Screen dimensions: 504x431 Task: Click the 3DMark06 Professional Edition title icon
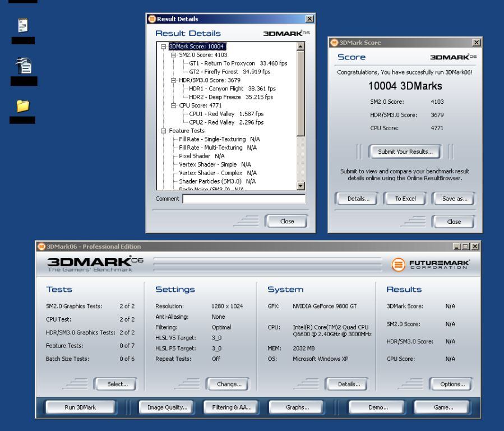coord(41,246)
